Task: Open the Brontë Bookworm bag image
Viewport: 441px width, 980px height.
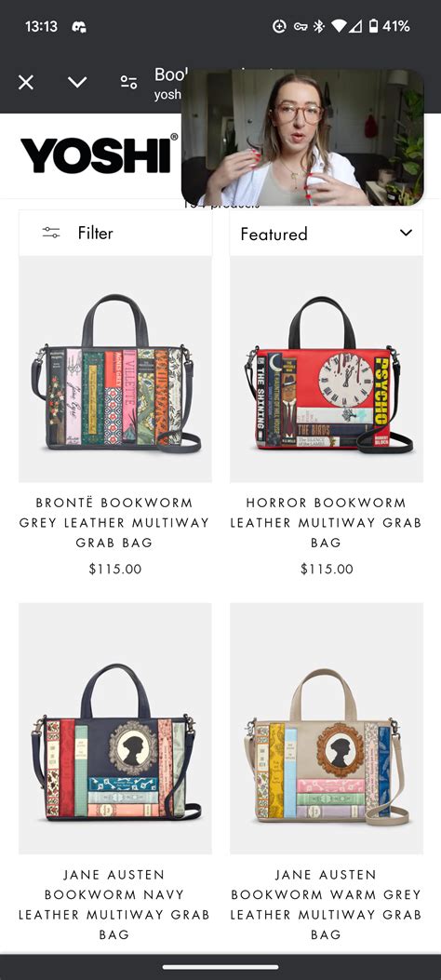Action: point(115,369)
